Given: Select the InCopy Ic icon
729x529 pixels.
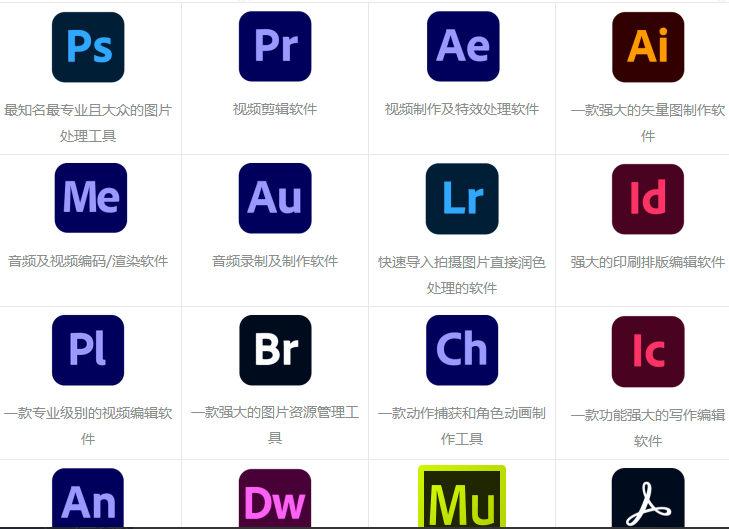Looking at the screenshot, I should pyautogui.click(x=648, y=351).
